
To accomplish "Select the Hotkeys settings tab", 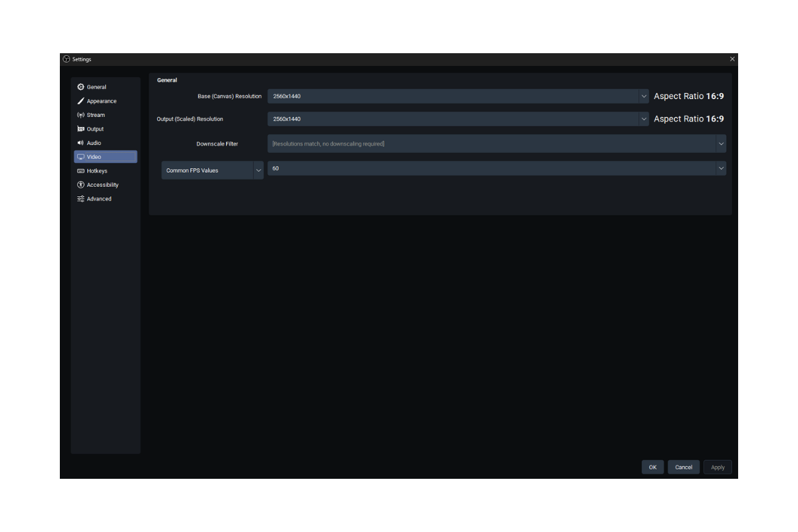I will click(x=106, y=171).
